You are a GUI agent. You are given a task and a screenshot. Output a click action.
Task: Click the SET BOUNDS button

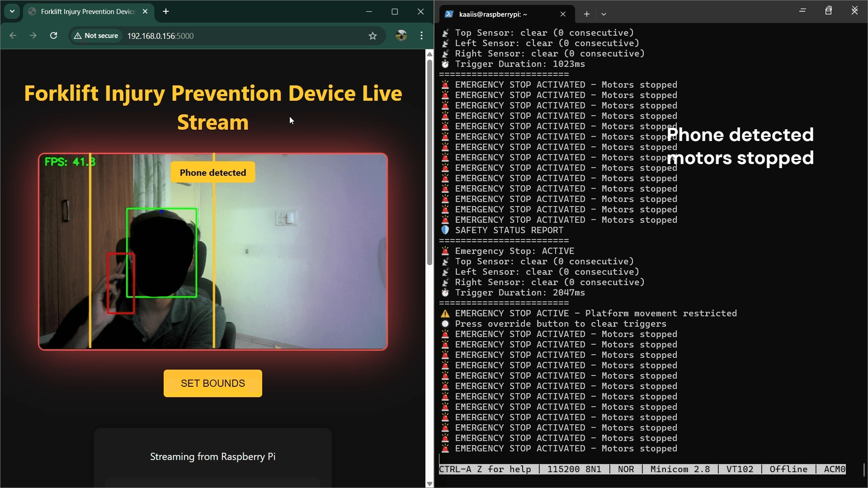(x=213, y=383)
